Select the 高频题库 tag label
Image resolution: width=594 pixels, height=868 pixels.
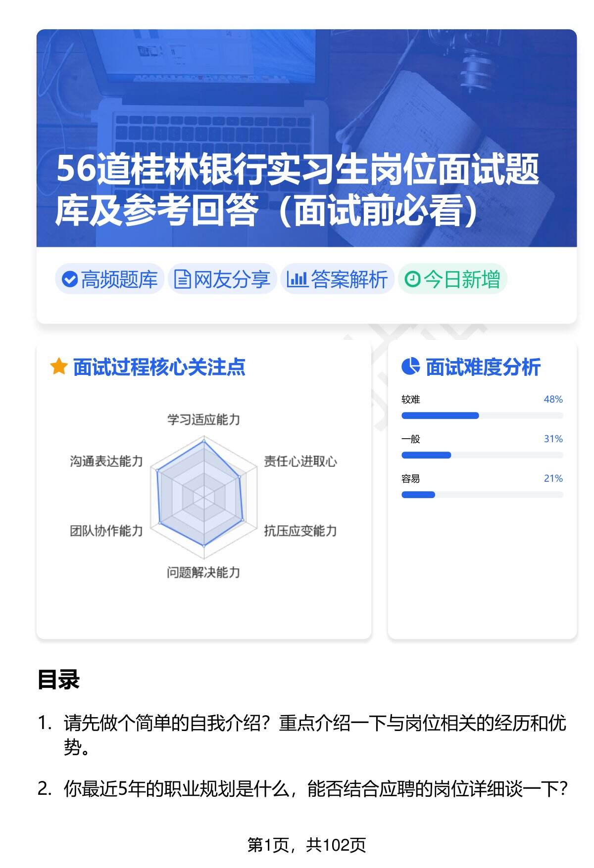click(x=119, y=279)
